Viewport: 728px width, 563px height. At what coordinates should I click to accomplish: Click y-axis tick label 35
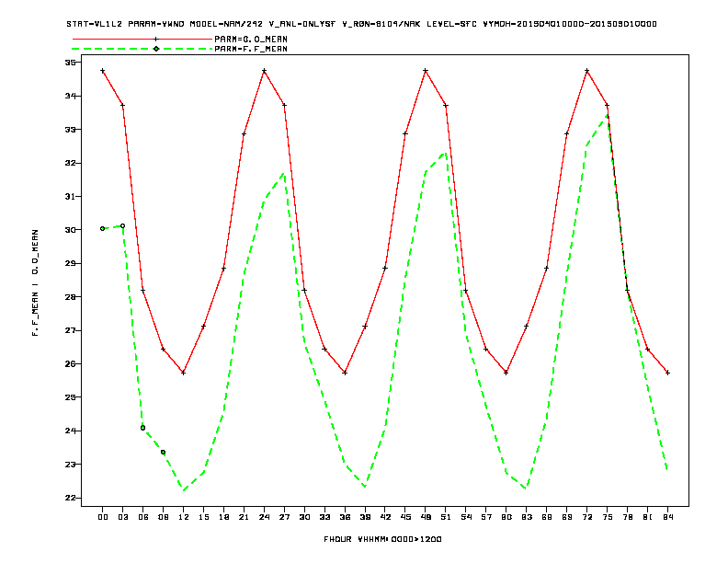(x=70, y=63)
